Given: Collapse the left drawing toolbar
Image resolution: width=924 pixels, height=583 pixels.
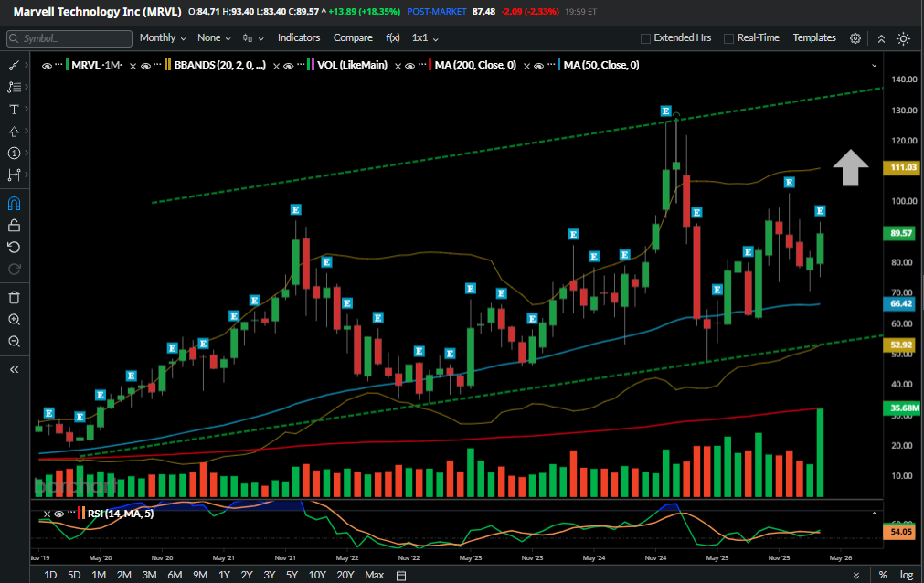Looking at the screenshot, I should (14, 369).
